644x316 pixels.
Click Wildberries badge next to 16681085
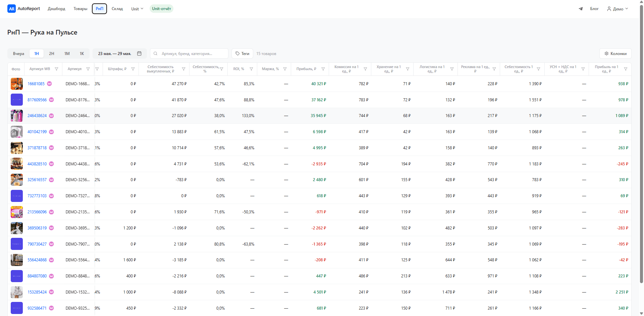point(49,84)
